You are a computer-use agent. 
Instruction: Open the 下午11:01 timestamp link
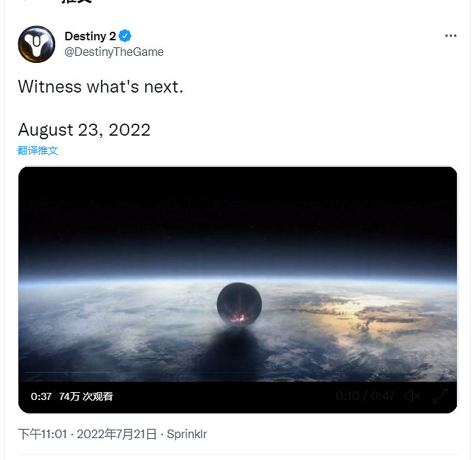[42, 434]
